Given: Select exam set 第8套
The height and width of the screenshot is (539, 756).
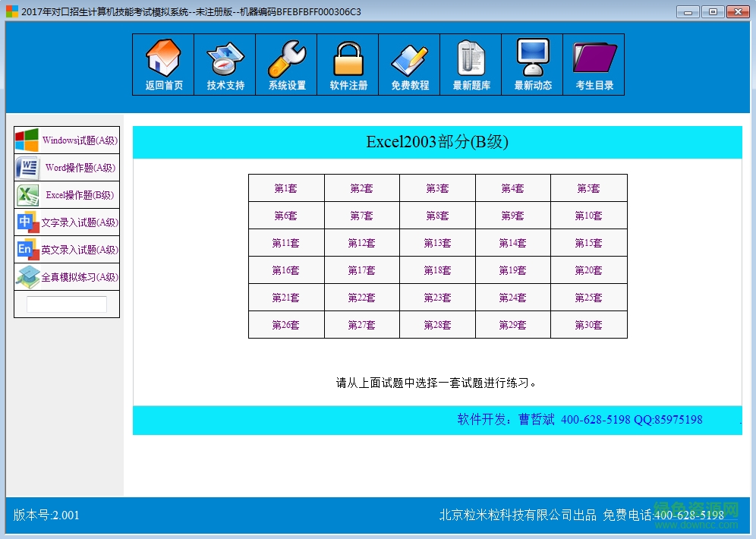Looking at the screenshot, I should click(436, 215).
